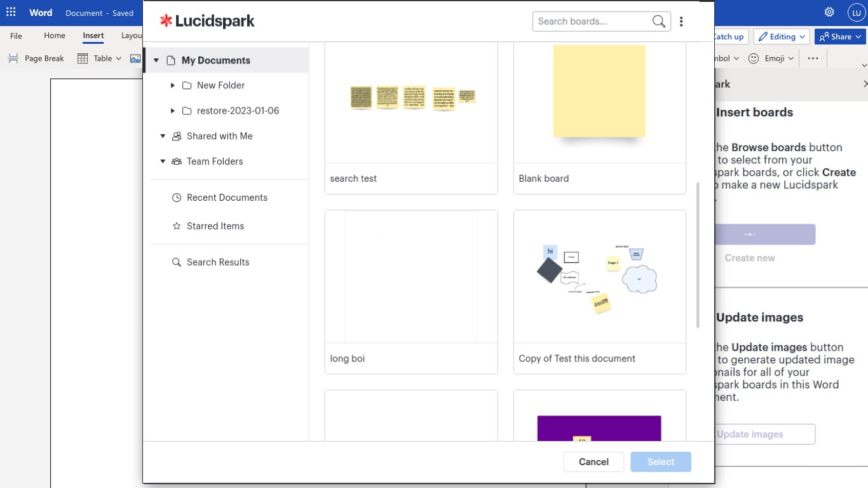Image resolution: width=868 pixels, height=488 pixels.
Task: Click the Table grid icon
Action: 83,58
